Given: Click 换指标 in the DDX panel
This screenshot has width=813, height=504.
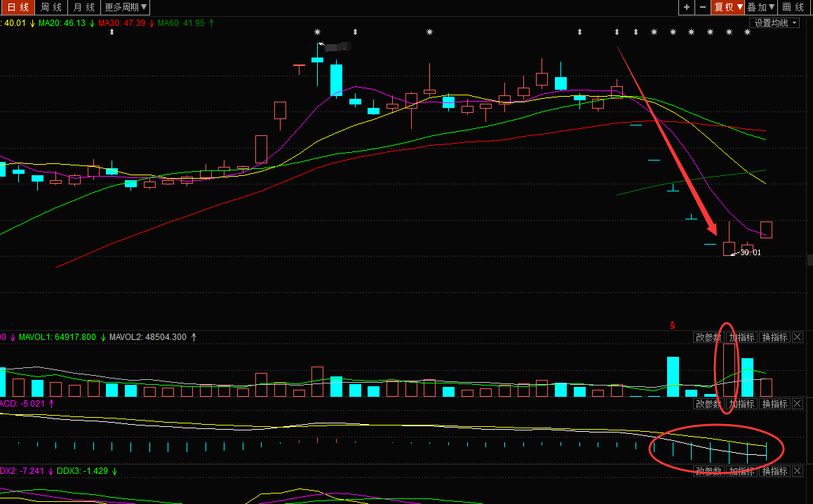Looking at the screenshot, I should coord(774,471).
